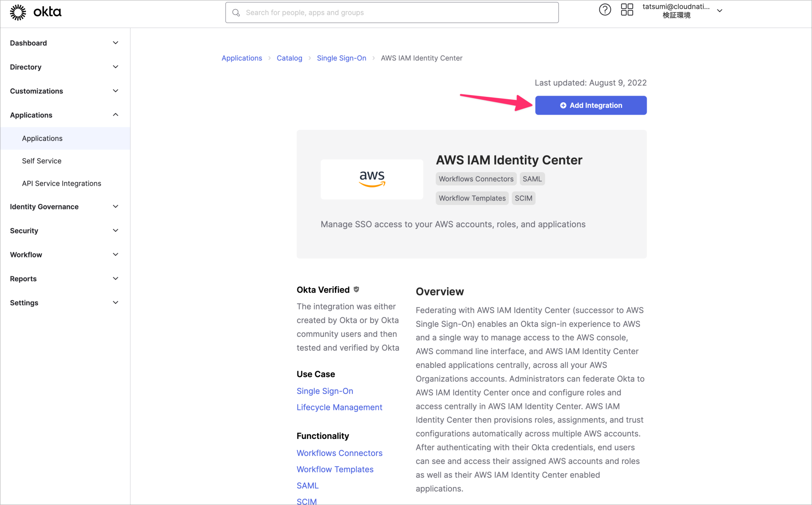Image resolution: width=812 pixels, height=505 pixels.
Task: Click the apps grid icon near the account
Action: [627, 9]
